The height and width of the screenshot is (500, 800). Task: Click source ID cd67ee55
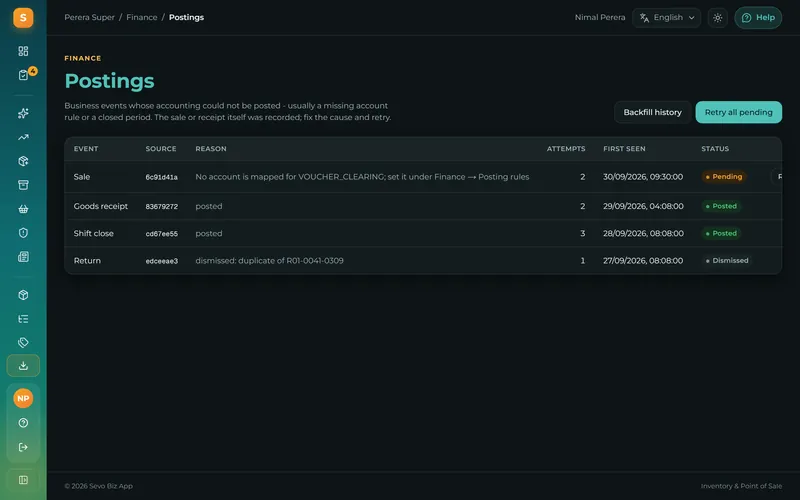161,234
